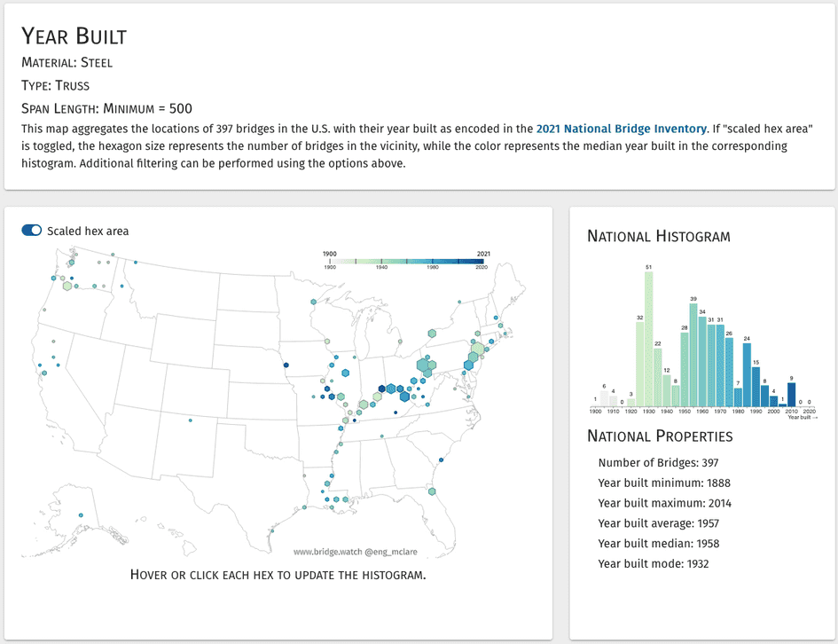
Task: Click the National Histogram heading
Action: (x=659, y=236)
